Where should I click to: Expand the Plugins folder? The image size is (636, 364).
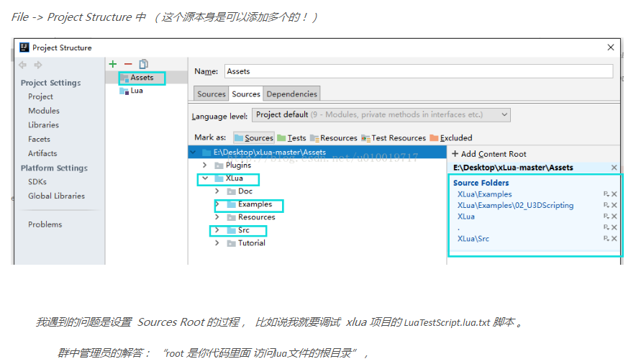click(204, 165)
